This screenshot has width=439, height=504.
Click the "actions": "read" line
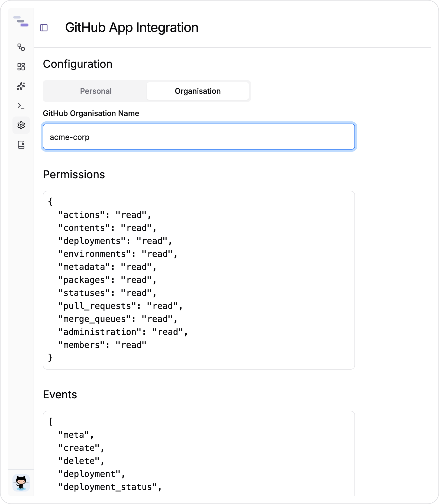pos(105,215)
